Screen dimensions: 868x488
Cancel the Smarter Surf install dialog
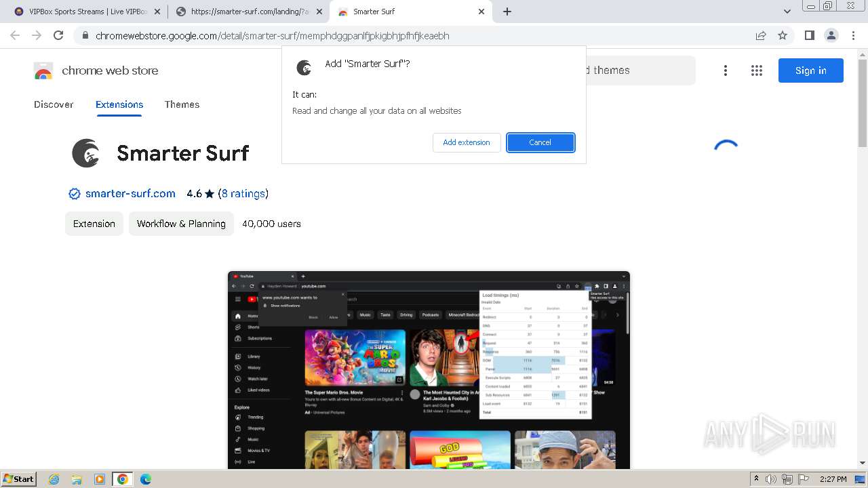pyautogui.click(x=540, y=142)
